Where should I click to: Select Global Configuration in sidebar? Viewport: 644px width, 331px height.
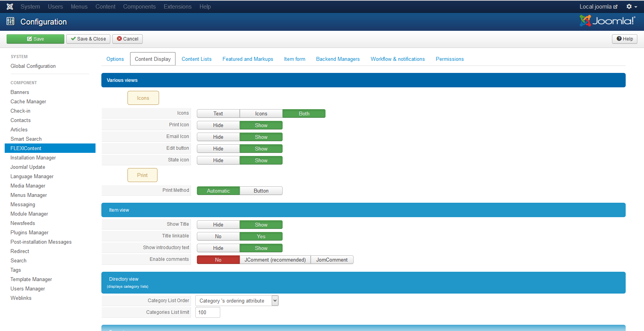click(33, 66)
